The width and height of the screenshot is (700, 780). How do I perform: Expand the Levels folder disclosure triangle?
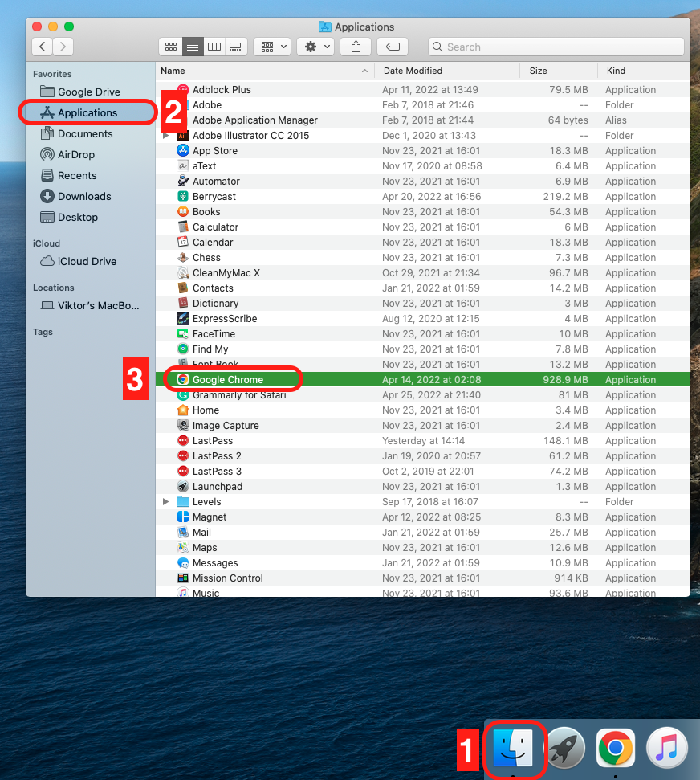166,502
